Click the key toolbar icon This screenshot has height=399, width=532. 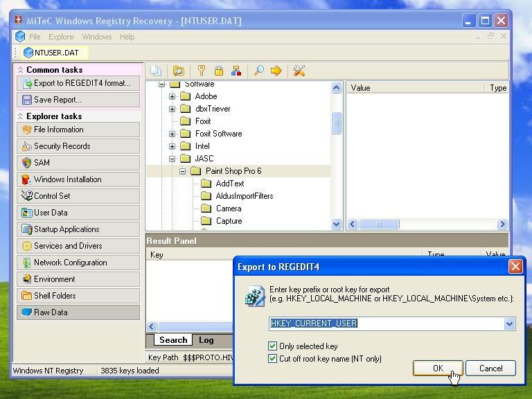202,71
